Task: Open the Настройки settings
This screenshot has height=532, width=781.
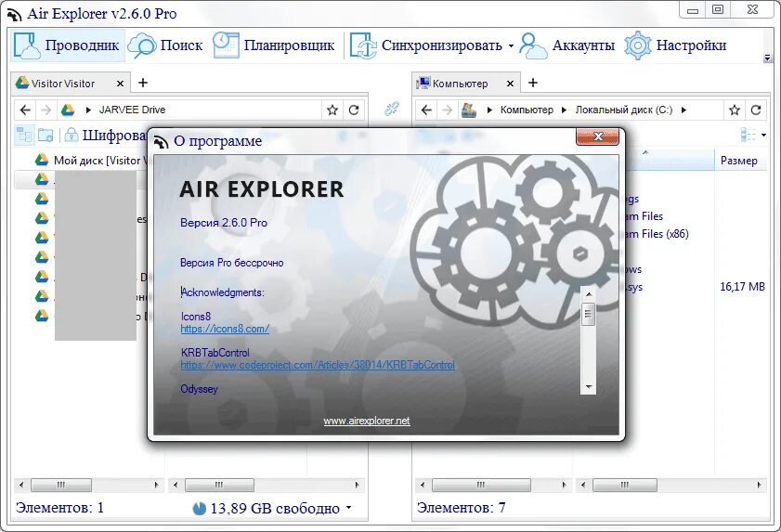Action: pos(675,45)
